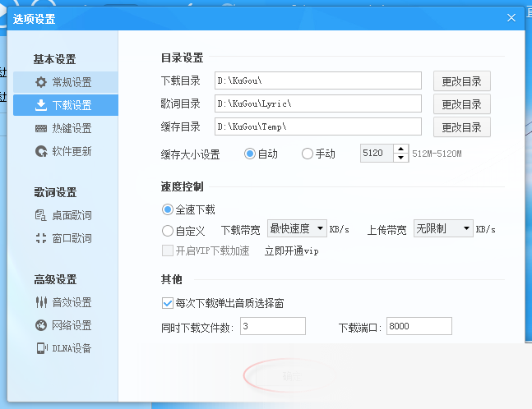Viewport: 532px width, 409px height.
Task: Click the 同时下载文件数 field
Action: [273, 326]
